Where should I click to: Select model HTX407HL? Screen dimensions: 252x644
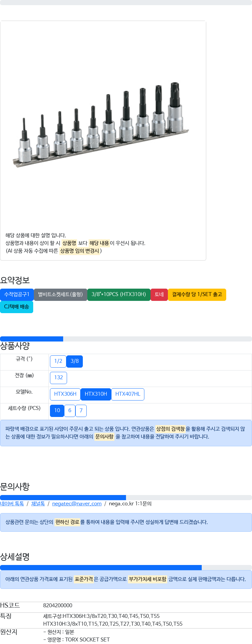(x=128, y=394)
